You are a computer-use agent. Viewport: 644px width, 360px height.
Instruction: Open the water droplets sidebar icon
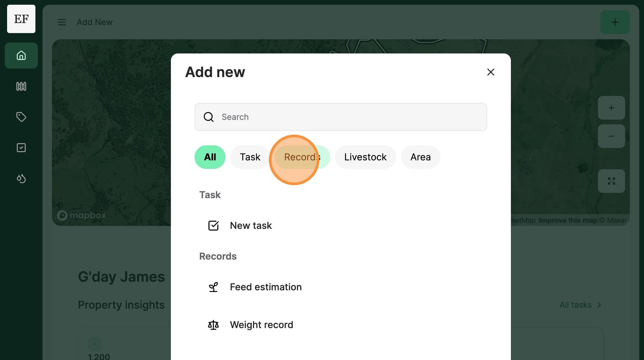(x=21, y=178)
